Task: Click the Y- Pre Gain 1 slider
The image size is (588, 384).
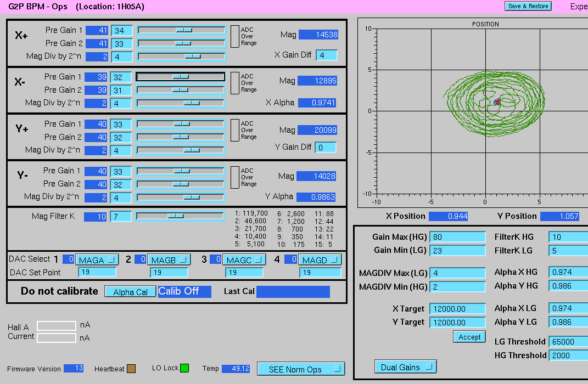Action: [x=181, y=171]
